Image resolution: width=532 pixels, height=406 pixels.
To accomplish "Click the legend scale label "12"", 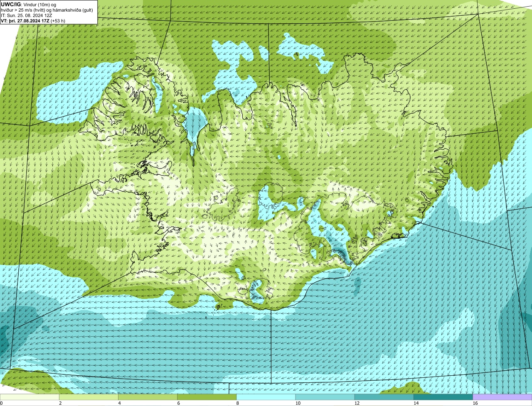I will (357, 403).
